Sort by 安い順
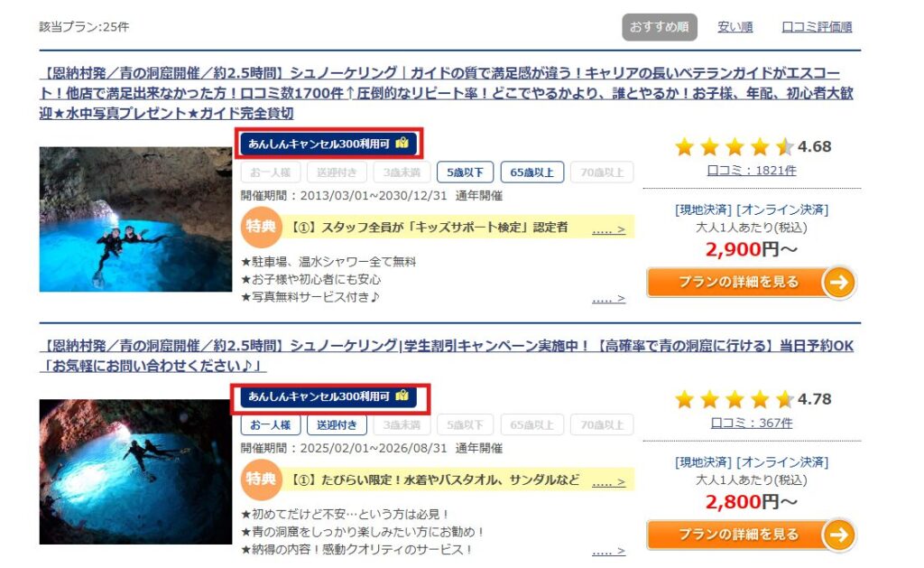 [735, 26]
